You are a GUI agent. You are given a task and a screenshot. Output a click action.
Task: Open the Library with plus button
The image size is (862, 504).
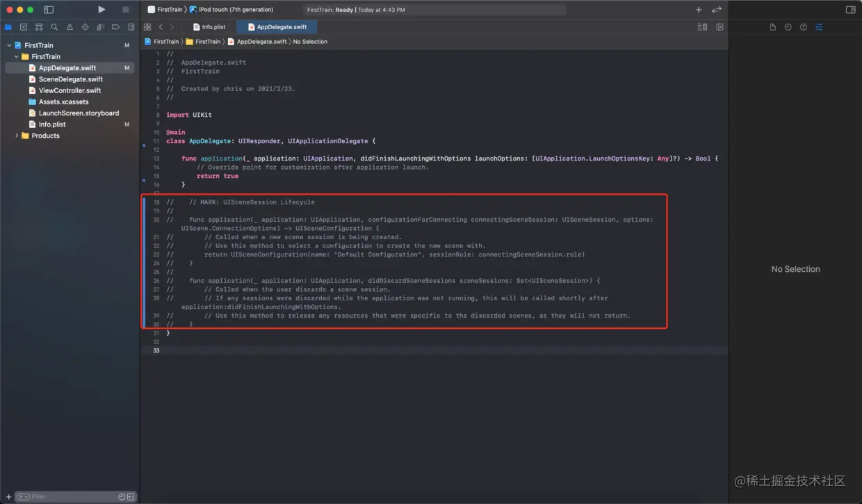click(x=699, y=10)
